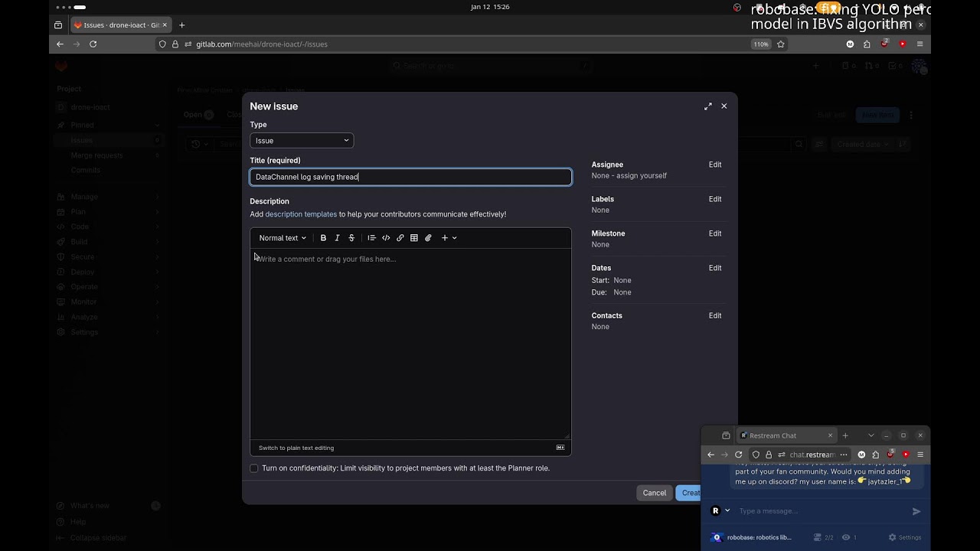The height and width of the screenshot is (551, 980).
Task: Click the description text area
Action: pos(410,344)
